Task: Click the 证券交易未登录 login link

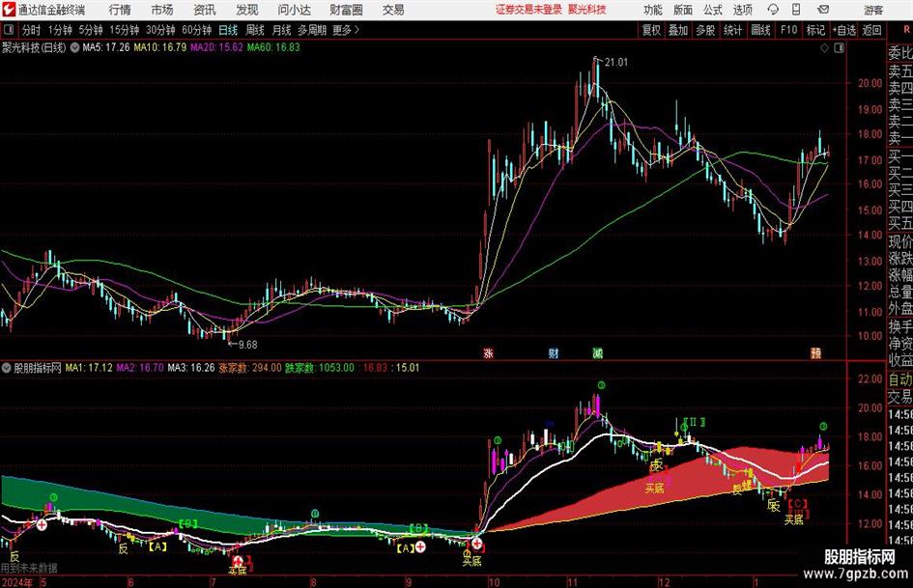Action: (x=528, y=10)
